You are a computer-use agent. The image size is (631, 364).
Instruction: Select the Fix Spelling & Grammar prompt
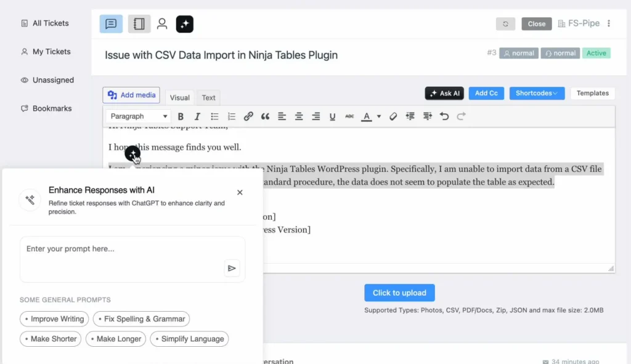pos(141,319)
